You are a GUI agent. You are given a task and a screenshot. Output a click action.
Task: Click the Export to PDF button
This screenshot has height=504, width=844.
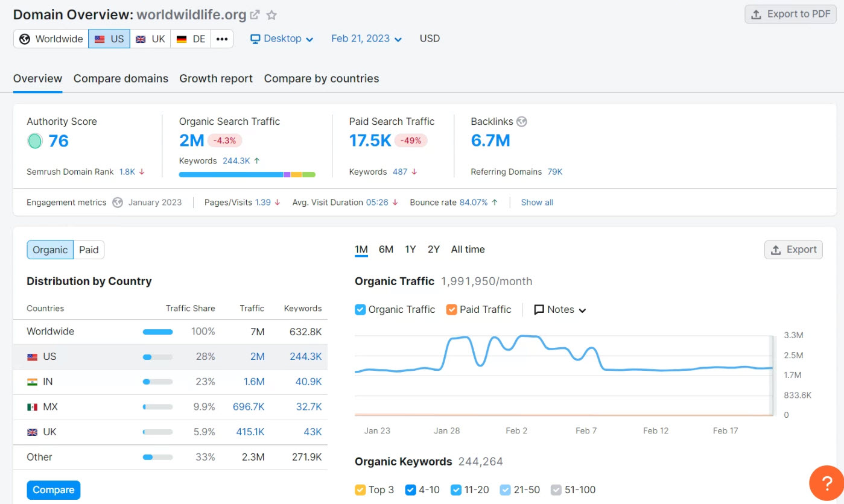[x=790, y=14]
